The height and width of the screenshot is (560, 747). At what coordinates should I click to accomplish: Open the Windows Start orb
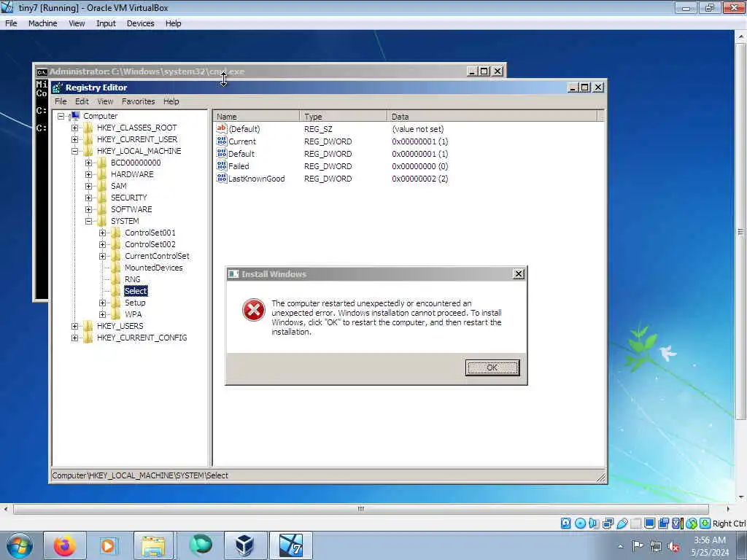coord(20,545)
